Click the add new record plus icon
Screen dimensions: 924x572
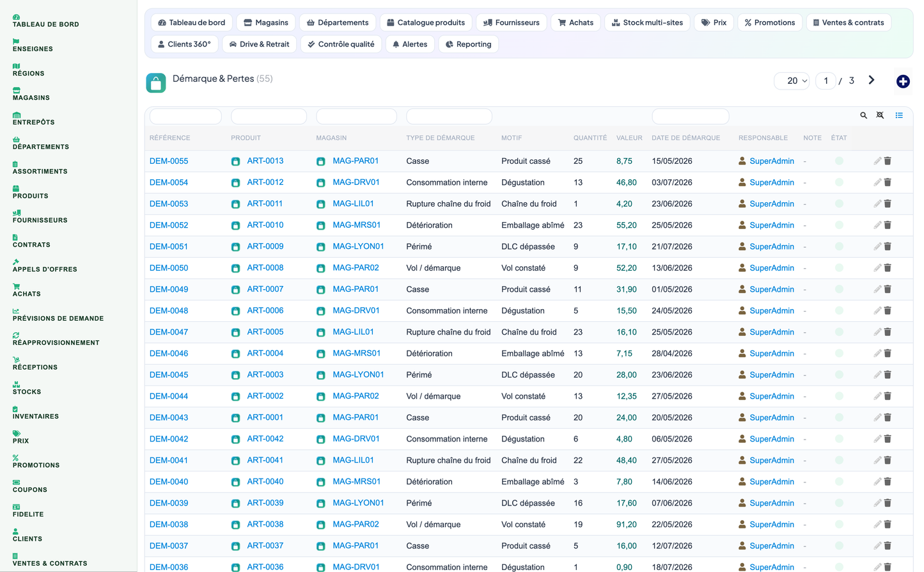click(x=903, y=81)
